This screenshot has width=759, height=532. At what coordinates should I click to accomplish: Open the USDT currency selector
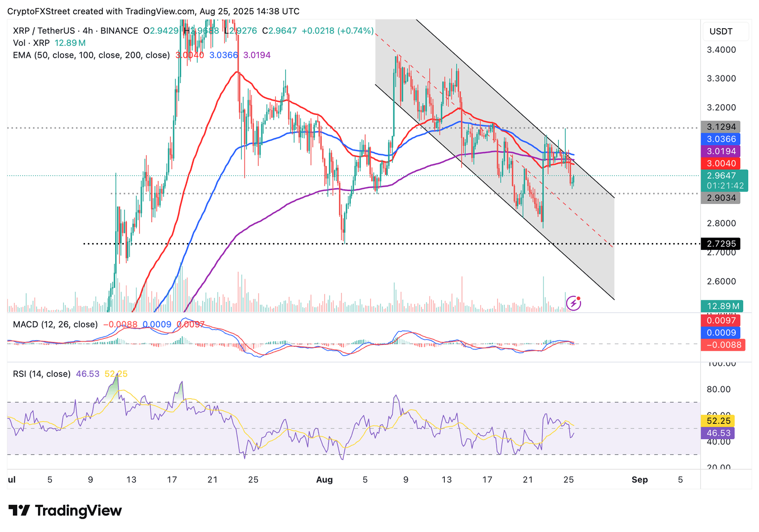721,32
